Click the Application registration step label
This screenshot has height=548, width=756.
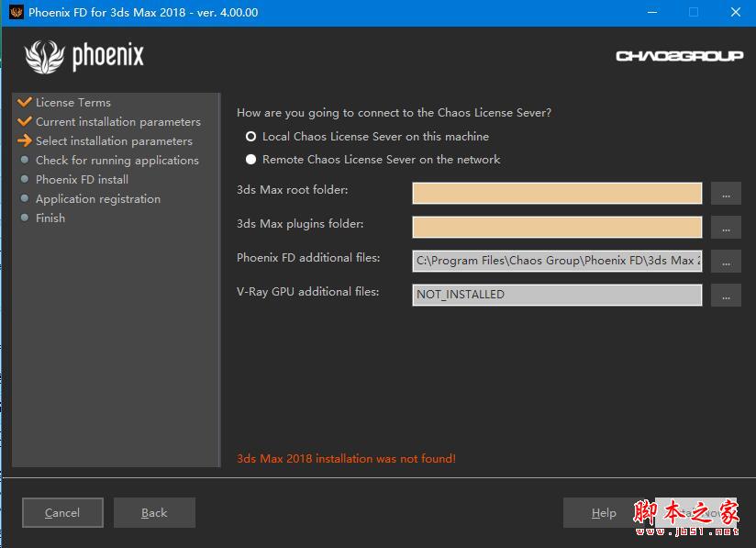tap(98, 199)
